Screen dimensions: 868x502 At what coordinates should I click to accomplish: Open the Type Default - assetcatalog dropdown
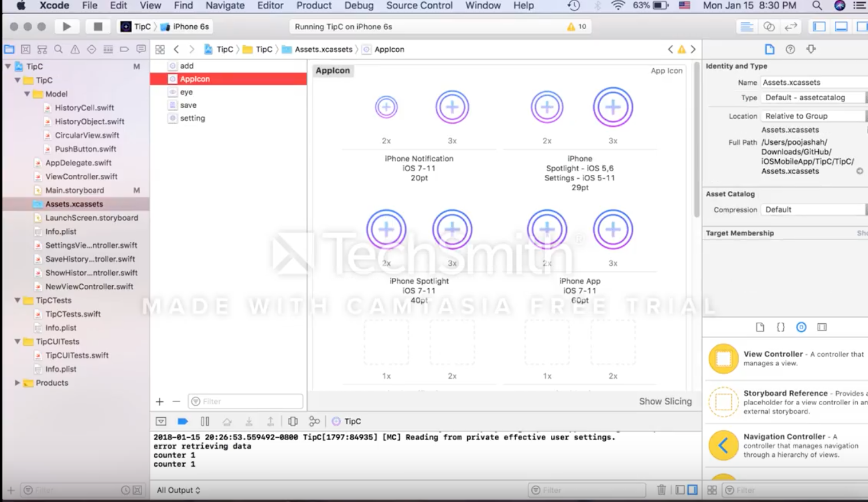[x=814, y=97]
